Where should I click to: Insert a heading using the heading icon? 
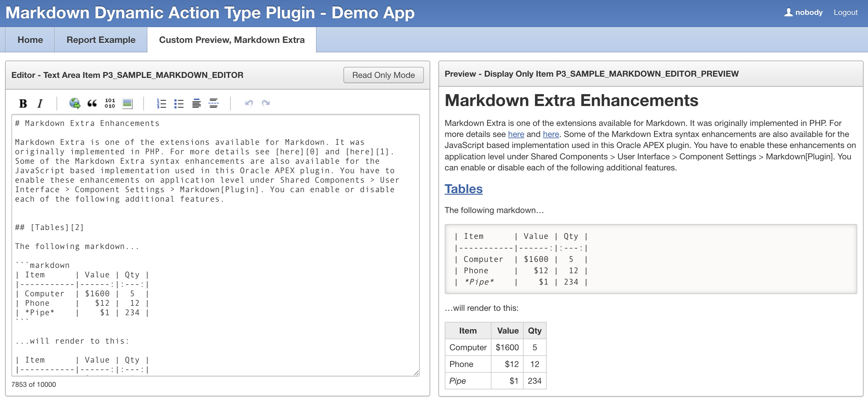click(196, 103)
